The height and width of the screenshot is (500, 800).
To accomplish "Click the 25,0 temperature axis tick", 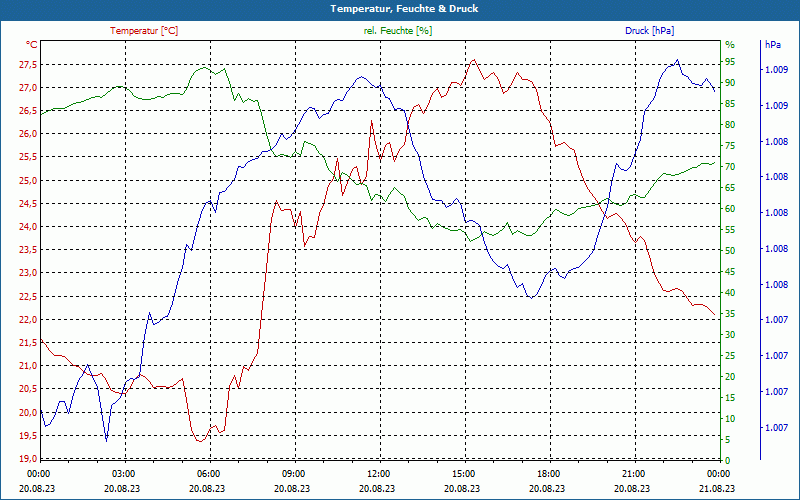I will [28, 181].
